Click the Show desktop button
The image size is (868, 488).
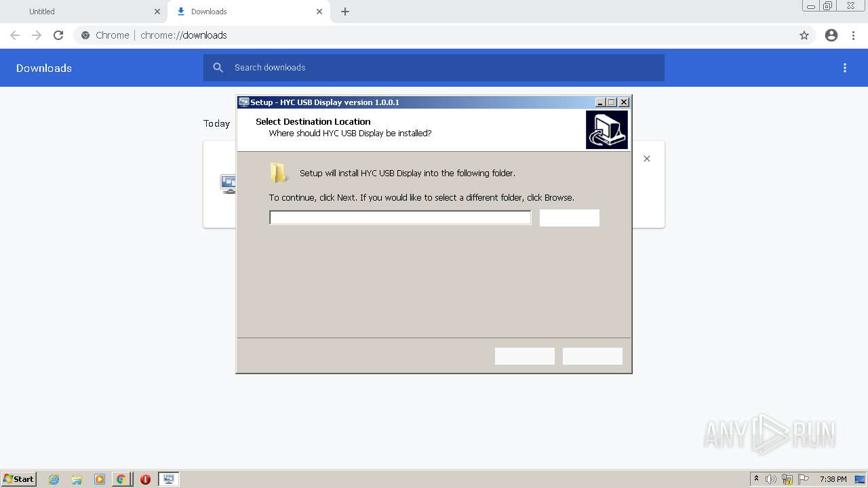(x=860, y=479)
